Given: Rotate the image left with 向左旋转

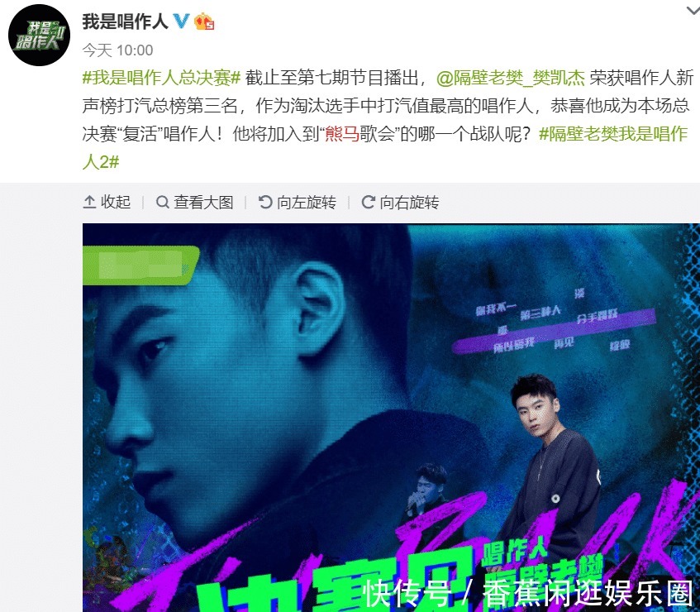Looking at the screenshot, I should [265, 203].
